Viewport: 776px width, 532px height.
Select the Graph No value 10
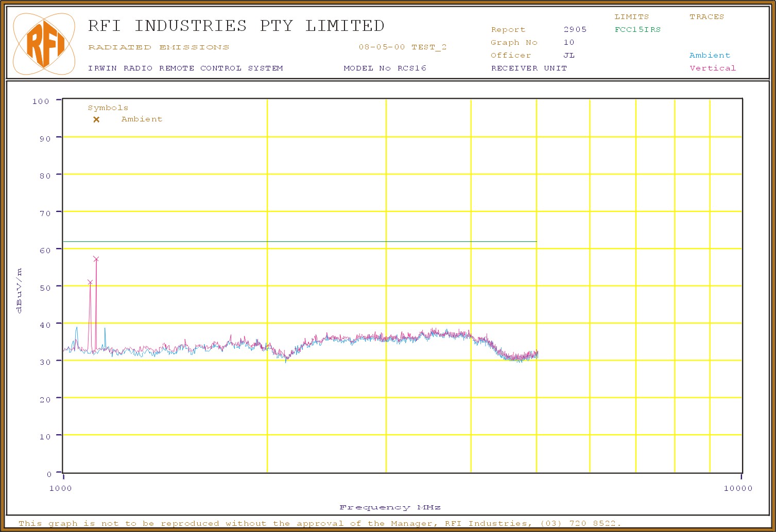(568, 43)
